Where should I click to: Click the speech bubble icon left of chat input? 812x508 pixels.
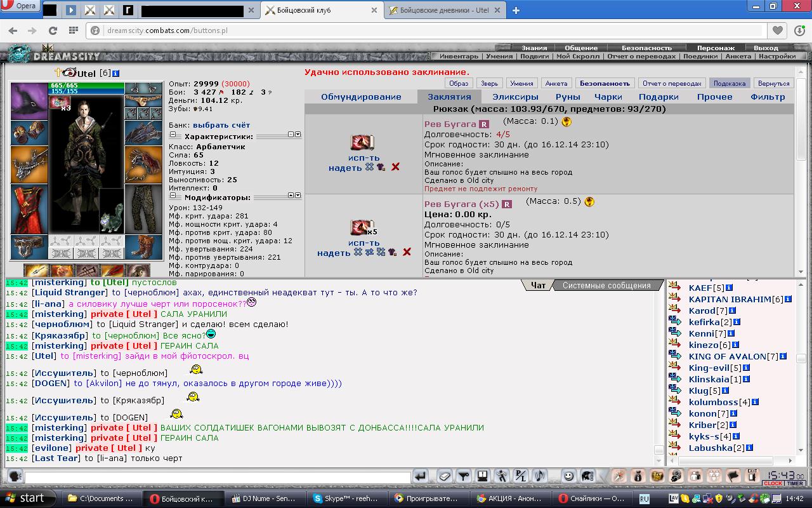point(14,476)
